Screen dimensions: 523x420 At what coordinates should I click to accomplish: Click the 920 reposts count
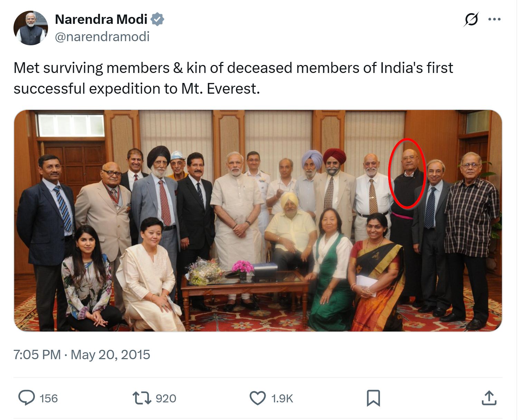(166, 399)
